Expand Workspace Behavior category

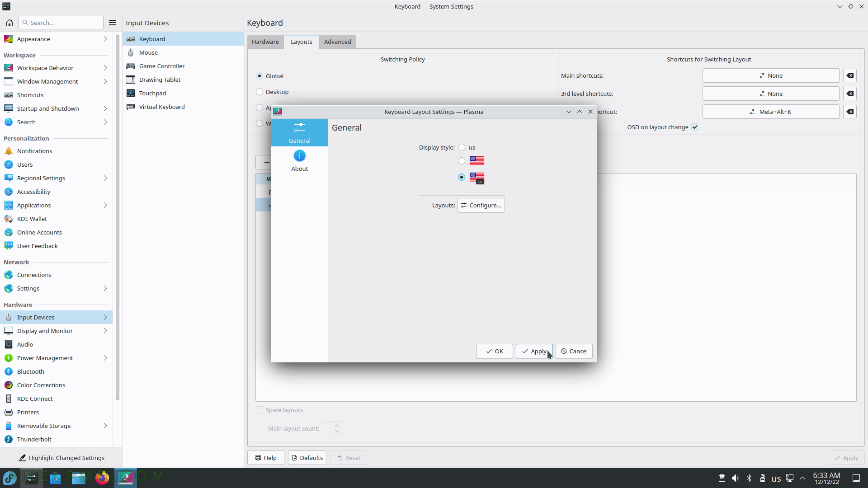(x=105, y=68)
